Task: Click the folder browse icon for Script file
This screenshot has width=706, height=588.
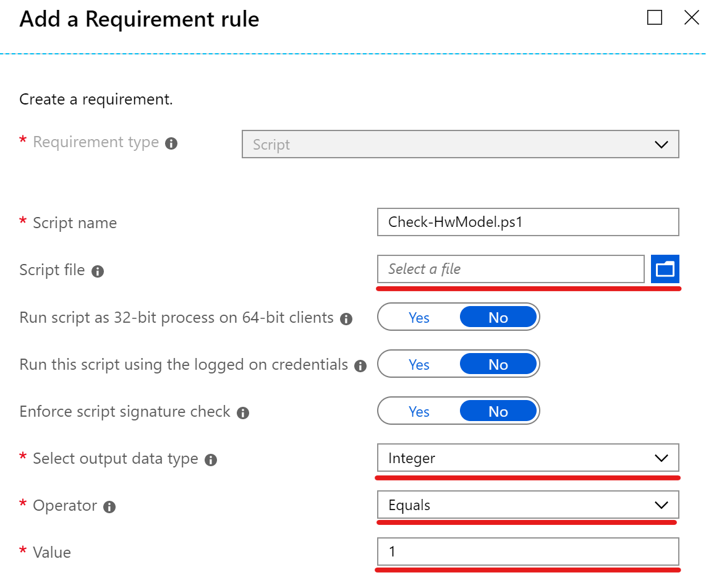Action: click(x=665, y=269)
